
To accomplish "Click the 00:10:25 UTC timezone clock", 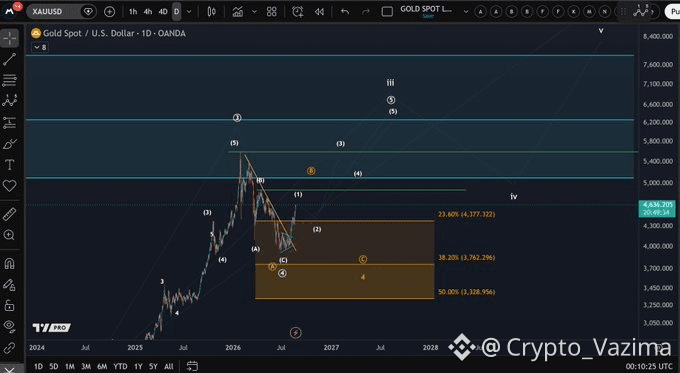I will 649,366.
